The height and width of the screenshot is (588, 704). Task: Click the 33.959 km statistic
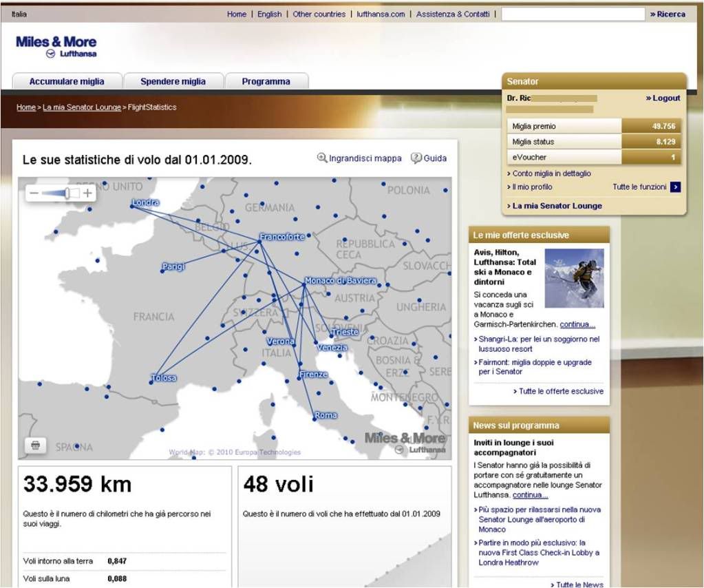pos(78,484)
